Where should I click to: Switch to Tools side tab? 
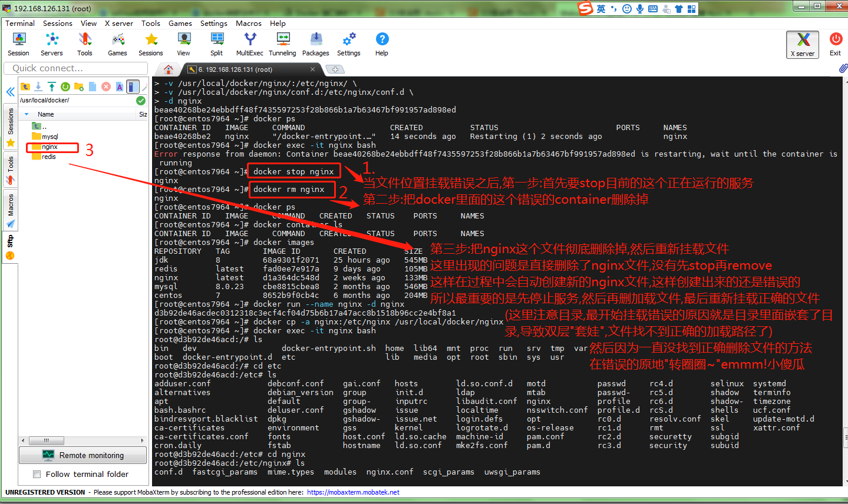click(10, 170)
